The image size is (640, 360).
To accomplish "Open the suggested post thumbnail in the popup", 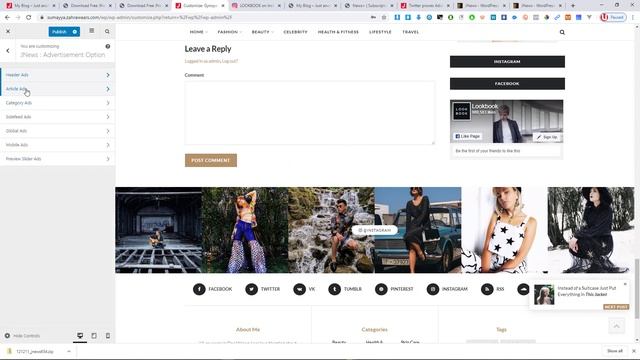I will coord(544,295).
